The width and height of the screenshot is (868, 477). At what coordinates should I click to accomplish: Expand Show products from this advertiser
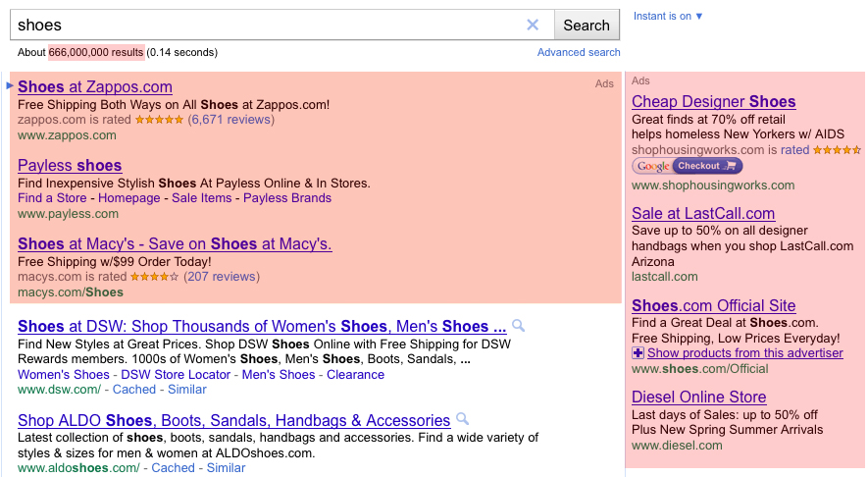745,353
